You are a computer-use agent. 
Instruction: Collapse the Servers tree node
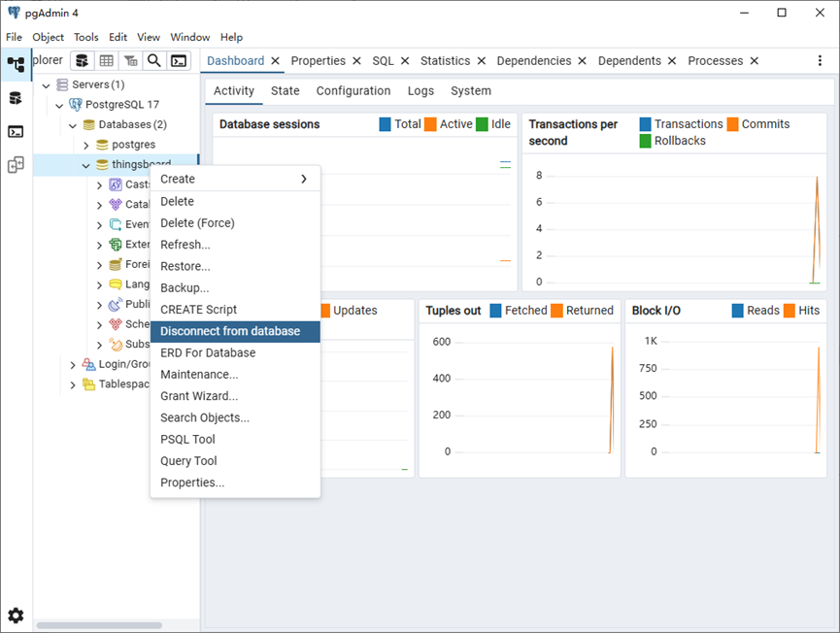pyautogui.click(x=46, y=85)
